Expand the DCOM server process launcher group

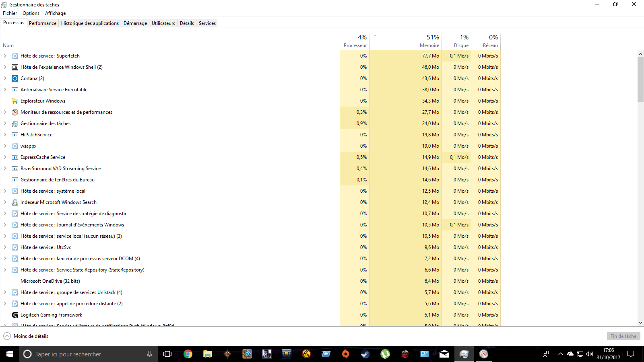click(5, 259)
